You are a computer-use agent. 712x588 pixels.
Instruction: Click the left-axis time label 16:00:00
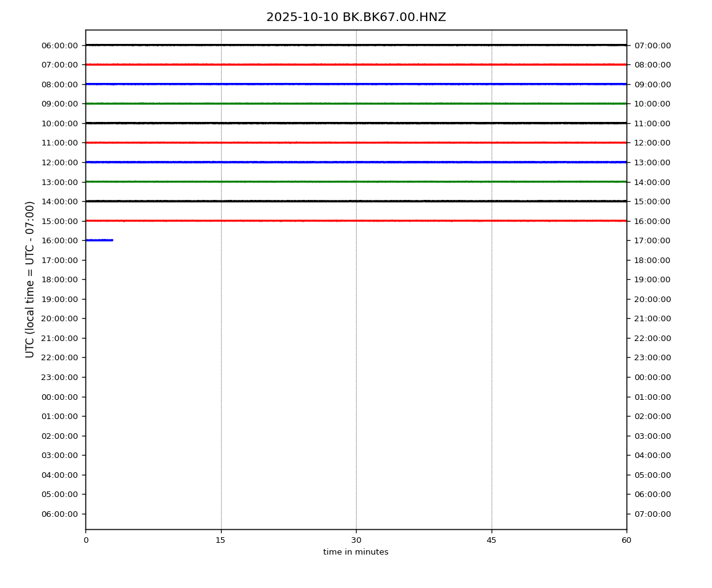pyautogui.click(x=59, y=240)
